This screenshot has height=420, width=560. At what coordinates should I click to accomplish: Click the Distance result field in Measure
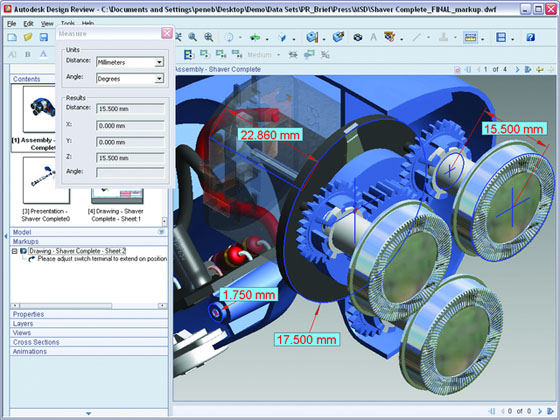[130, 109]
